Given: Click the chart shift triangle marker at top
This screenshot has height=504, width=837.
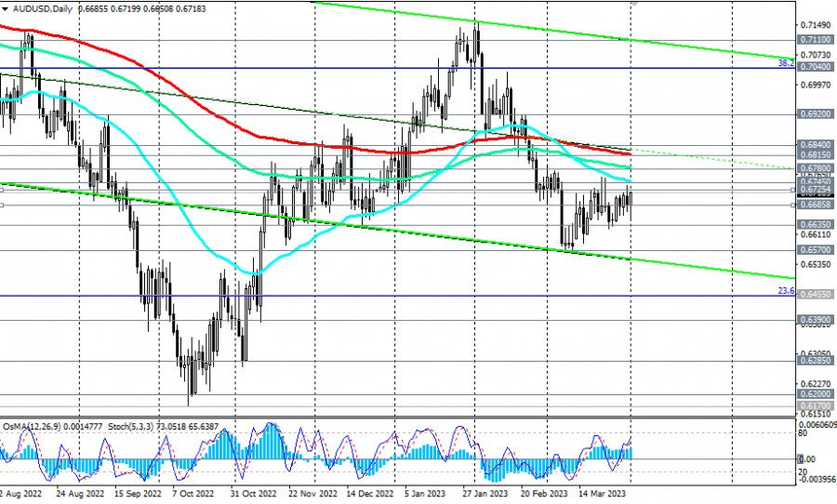Looking at the screenshot, I should pyautogui.click(x=635, y=3).
